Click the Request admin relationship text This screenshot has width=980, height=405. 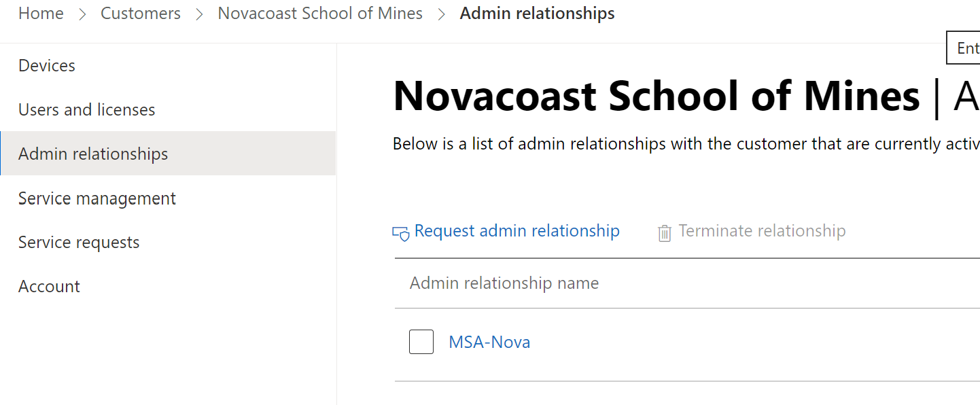point(517,231)
